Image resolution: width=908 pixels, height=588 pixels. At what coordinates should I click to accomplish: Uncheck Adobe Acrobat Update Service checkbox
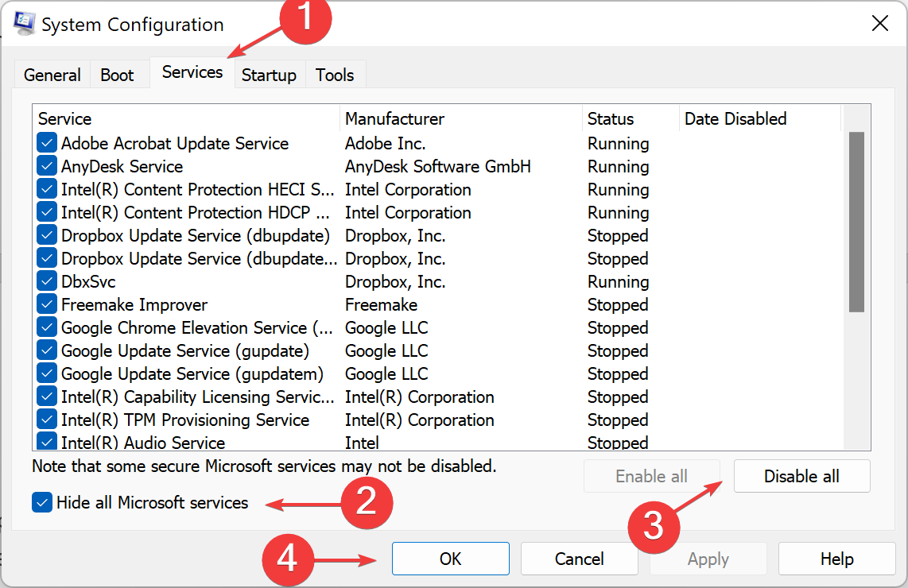point(46,143)
